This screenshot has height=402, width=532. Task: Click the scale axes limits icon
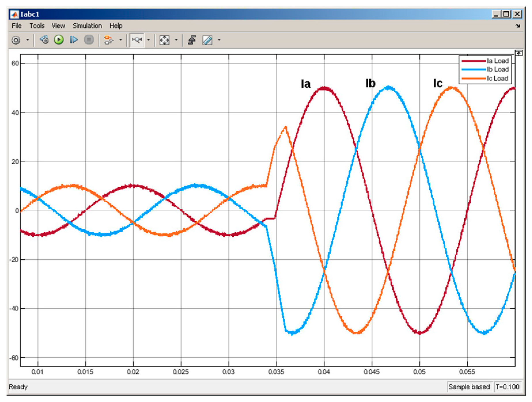[164, 40]
